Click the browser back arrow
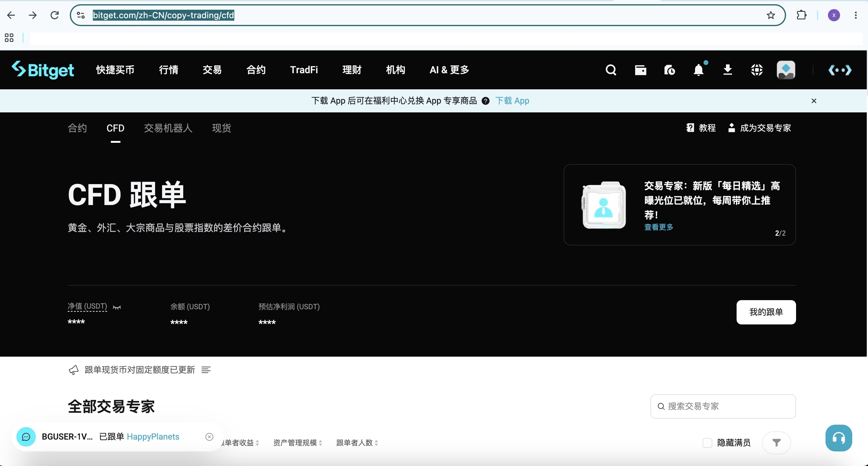The height and width of the screenshot is (466, 868). click(11, 15)
